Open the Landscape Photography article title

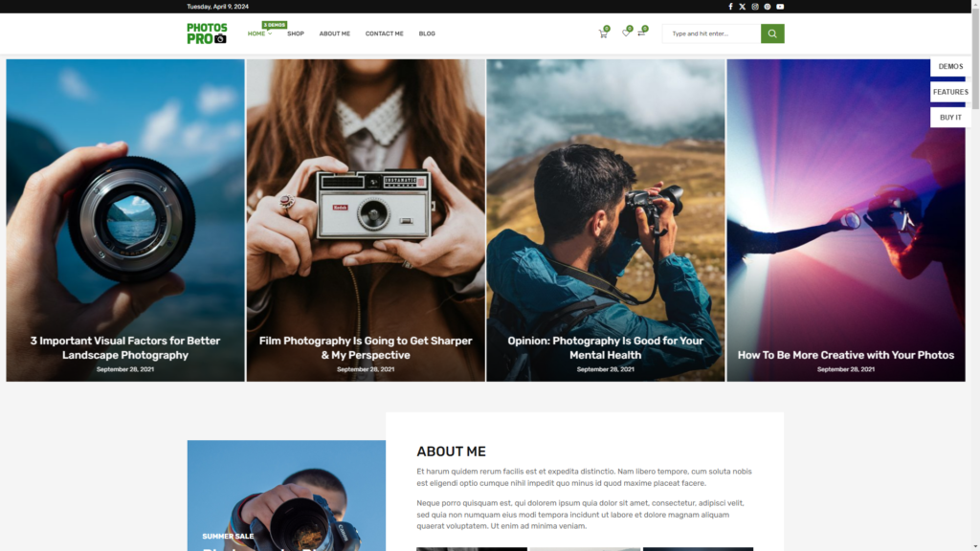[125, 348]
